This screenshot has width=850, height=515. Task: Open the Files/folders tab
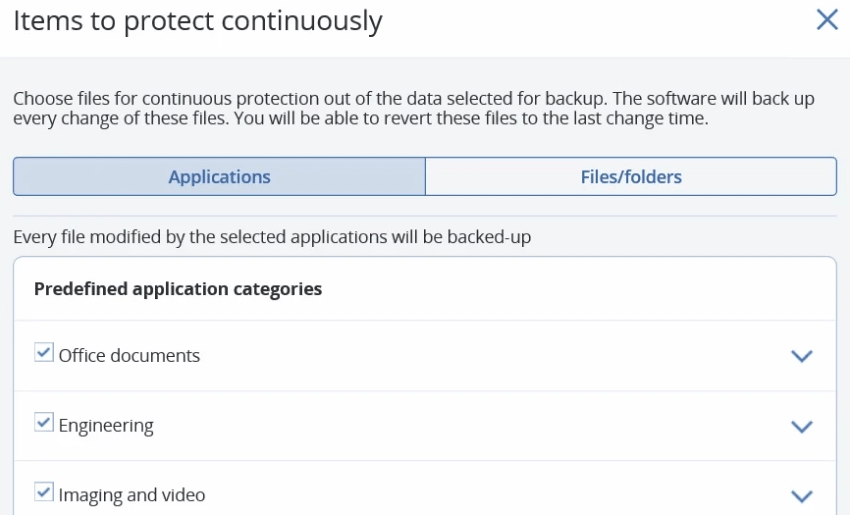[x=631, y=177]
